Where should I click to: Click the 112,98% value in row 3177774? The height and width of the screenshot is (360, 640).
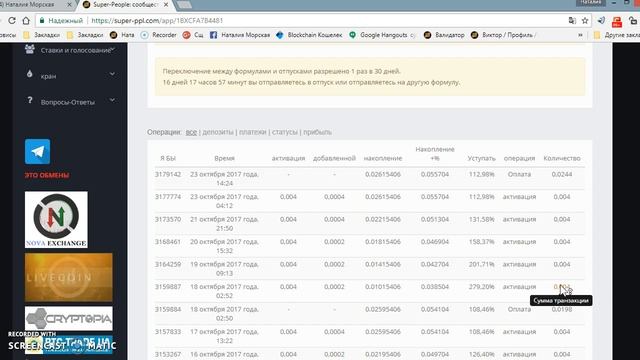tap(482, 197)
